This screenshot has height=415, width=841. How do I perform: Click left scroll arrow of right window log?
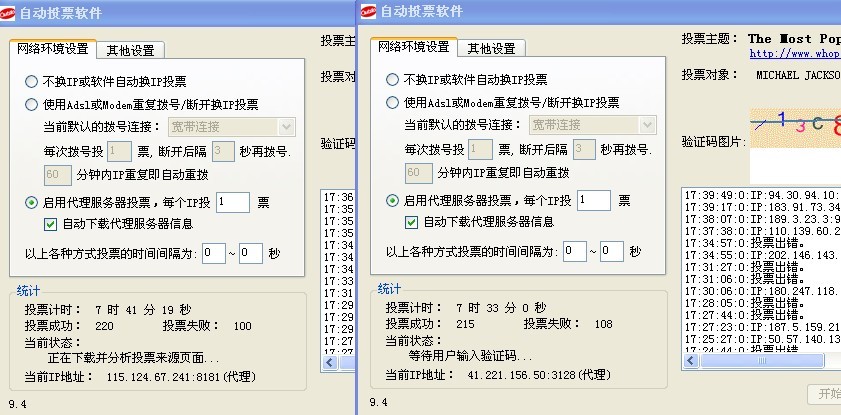click(691, 361)
